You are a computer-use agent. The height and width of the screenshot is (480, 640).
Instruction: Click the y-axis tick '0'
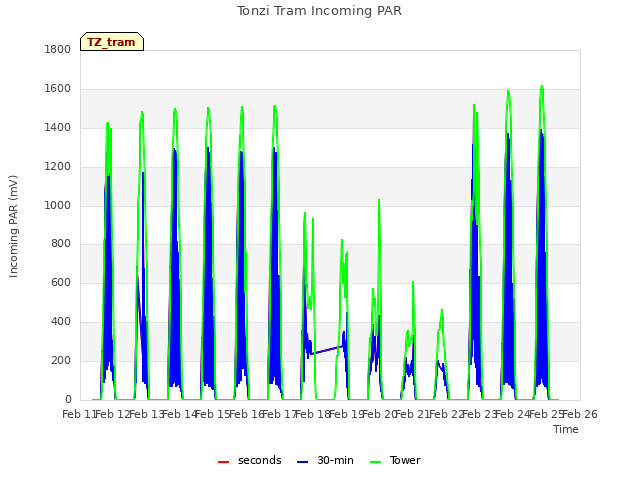click(x=68, y=399)
